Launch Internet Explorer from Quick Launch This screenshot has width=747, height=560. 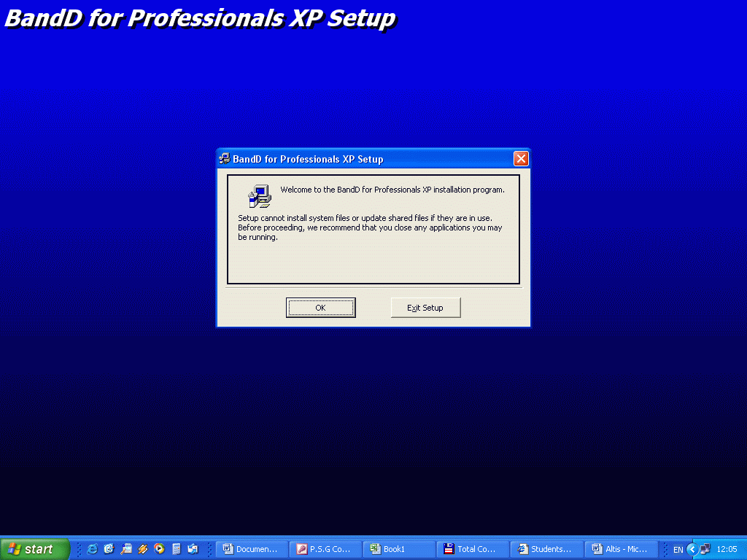tap(93, 549)
